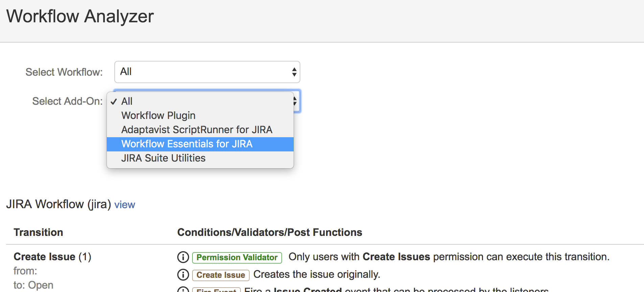Click the JIRA Workflow (jira) heading
The height and width of the screenshot is (292, 644).
coord(59,204)
